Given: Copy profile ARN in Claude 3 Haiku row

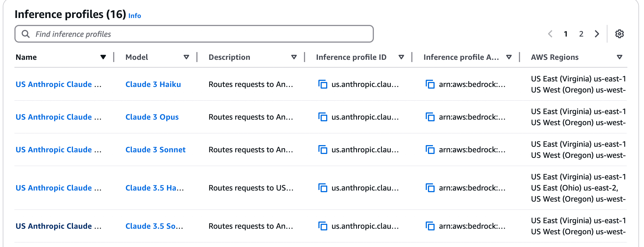Looking at the screenshot, I should [430, 84].
